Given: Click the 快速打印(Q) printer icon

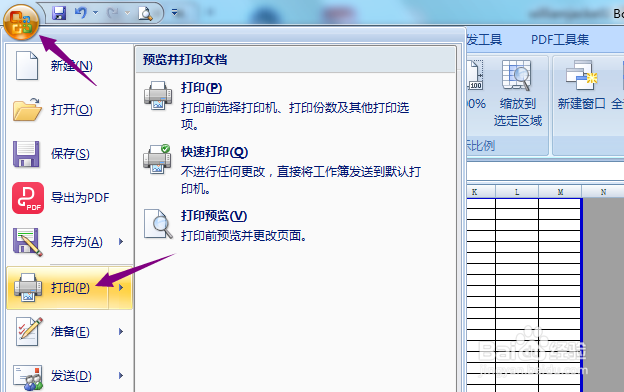Looking at the screenshot, I should (157, 159).
